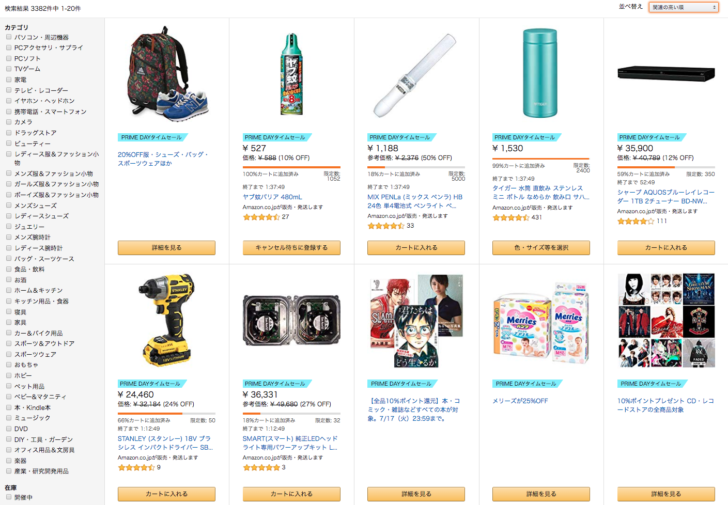Open the シャープ AQUOS ブルーレイレコーダー product link
This screenshot has height=505, width=728.
point(666,196)
